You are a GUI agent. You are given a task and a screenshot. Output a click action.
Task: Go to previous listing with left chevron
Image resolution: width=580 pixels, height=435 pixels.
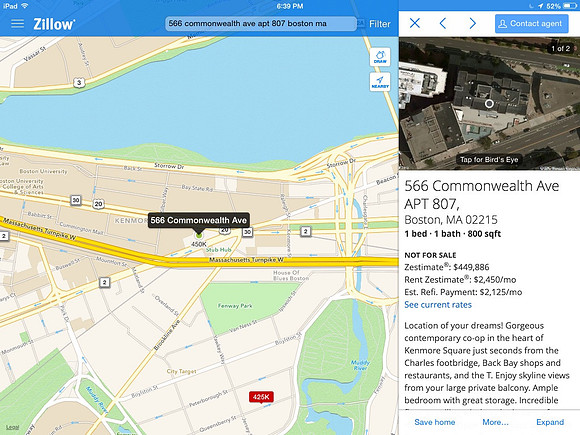(443, 23)
